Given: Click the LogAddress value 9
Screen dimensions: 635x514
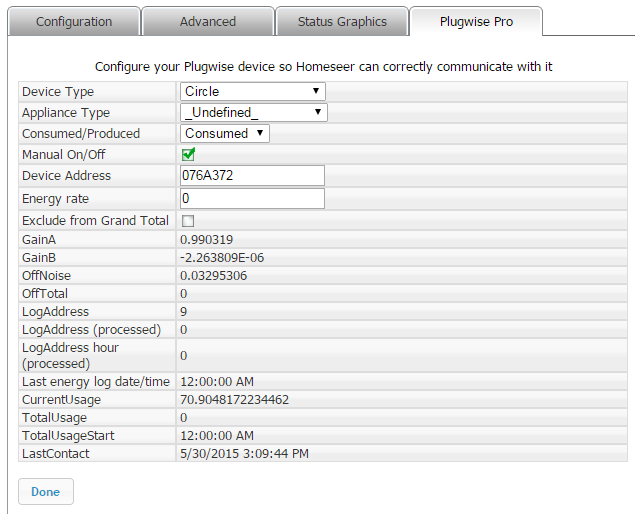Looking at the screenshot, I should pos(183,312).
